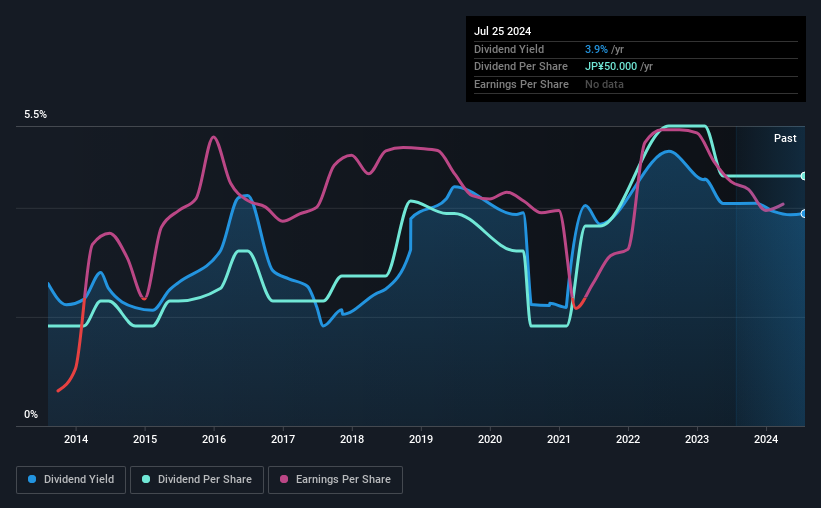The height and width of the screenshot is (508, 821).
Task: Click the 2015 x-axis label
Action: [145, 439]
